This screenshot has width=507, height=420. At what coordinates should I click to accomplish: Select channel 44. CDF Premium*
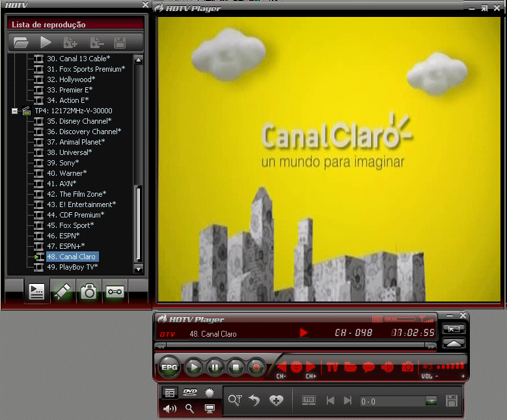point(75,215)
